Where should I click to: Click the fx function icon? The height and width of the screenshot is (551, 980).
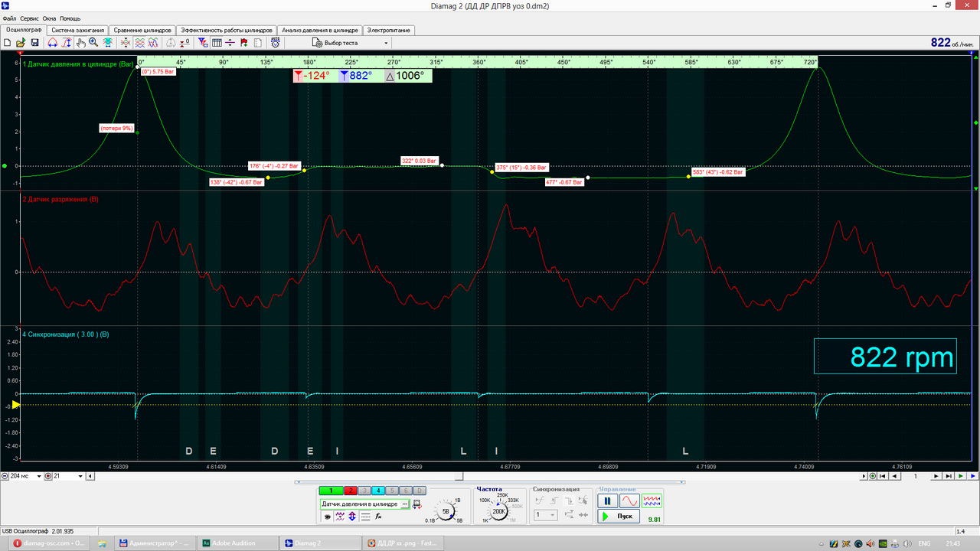pos(378,517)
